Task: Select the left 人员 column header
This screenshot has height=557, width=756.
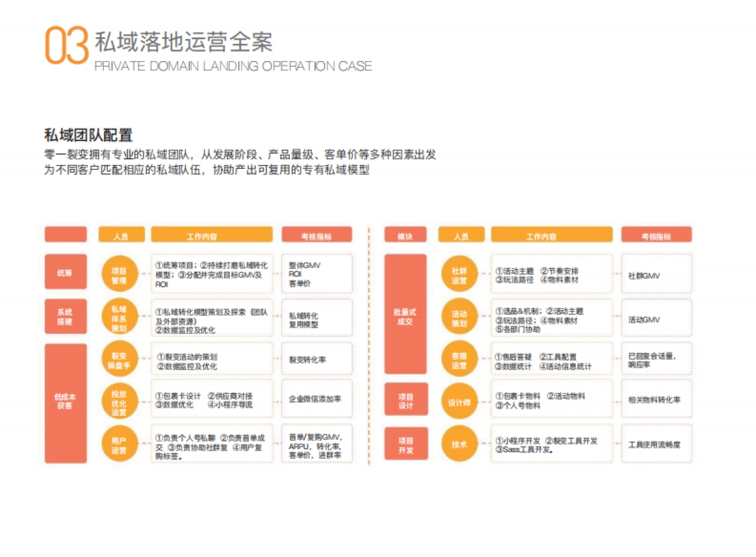Action: (x=121, y=234)
